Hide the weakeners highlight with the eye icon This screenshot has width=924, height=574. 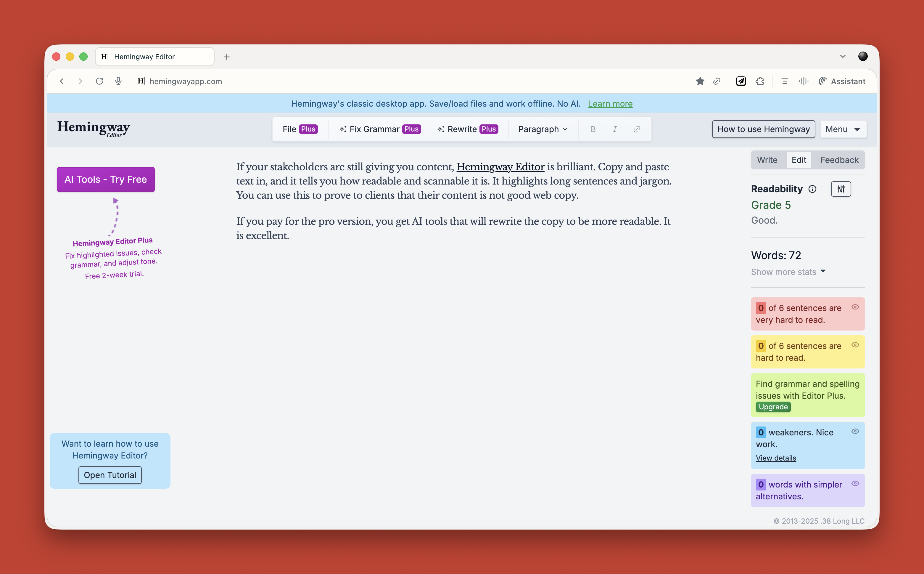tap(856, 431)
